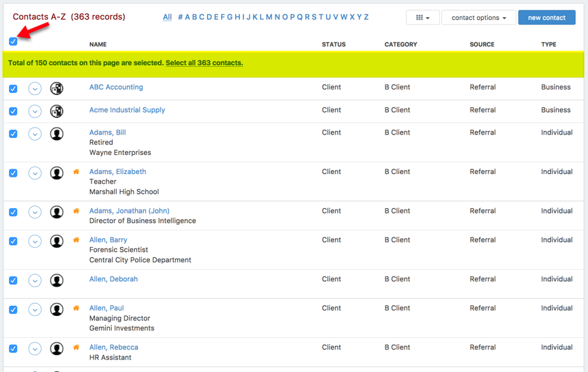Open the Allen, Rebecca contact record
The height and width of the screenshot is (372, 588).
[114, 347]
